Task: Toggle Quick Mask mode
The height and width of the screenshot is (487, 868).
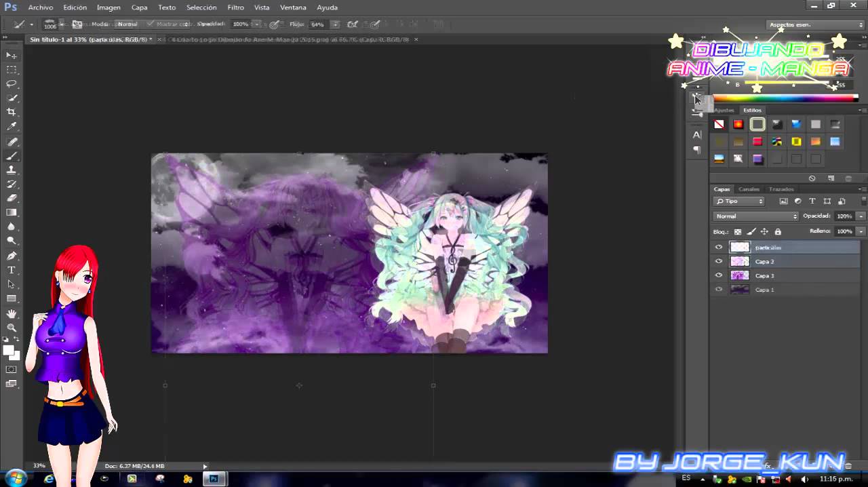Action: [12, 370]
